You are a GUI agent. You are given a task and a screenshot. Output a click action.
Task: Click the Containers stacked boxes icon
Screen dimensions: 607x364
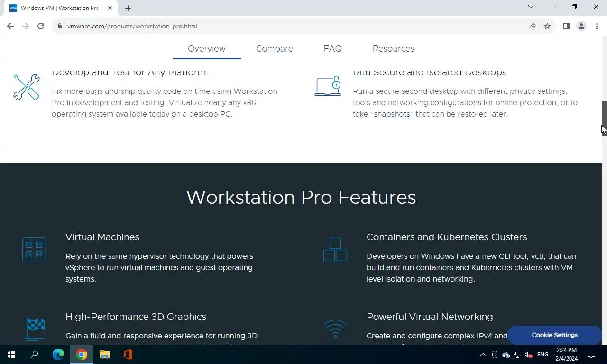pos(335,249)
